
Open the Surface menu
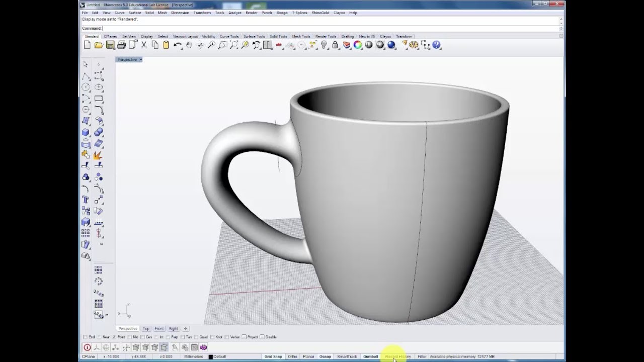coord(135,13)
